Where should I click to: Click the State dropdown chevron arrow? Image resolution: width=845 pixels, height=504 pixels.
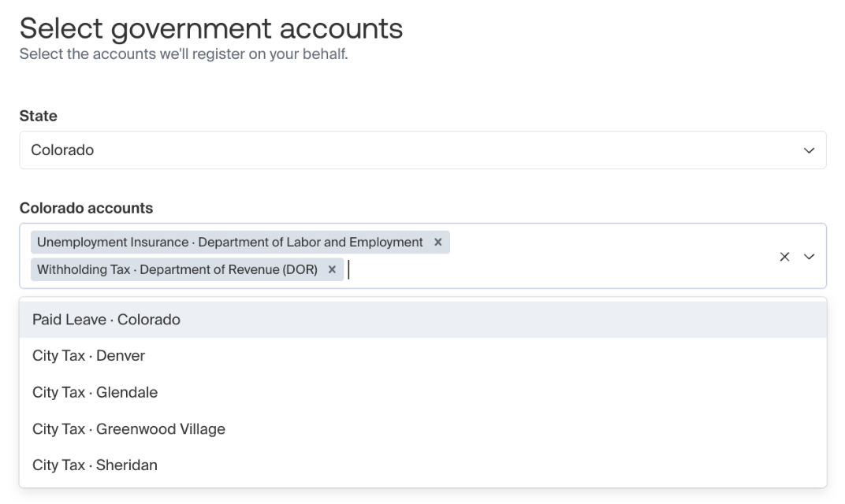click(x=809, y=150)
